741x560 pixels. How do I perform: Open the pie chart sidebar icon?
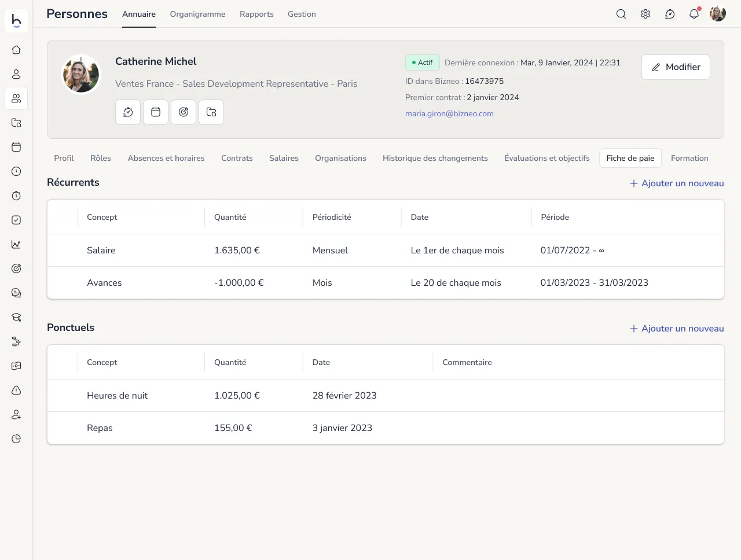[16, 439]
